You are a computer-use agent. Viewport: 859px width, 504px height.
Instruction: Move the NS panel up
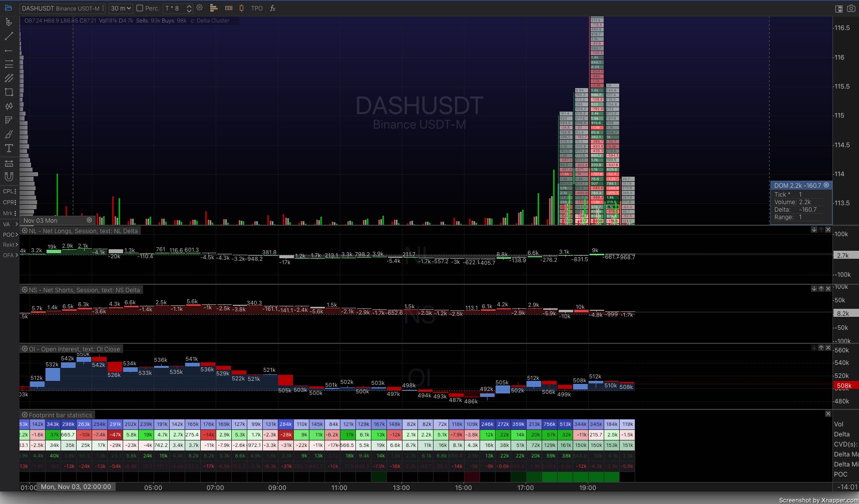pyautogui.click(x=821, y=289)
